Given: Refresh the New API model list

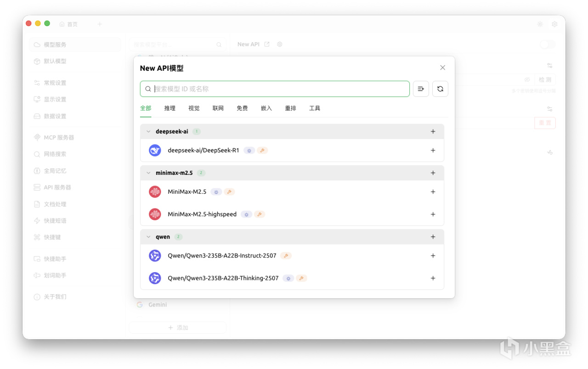Looking at the screenshot, I should pos(440,89).
